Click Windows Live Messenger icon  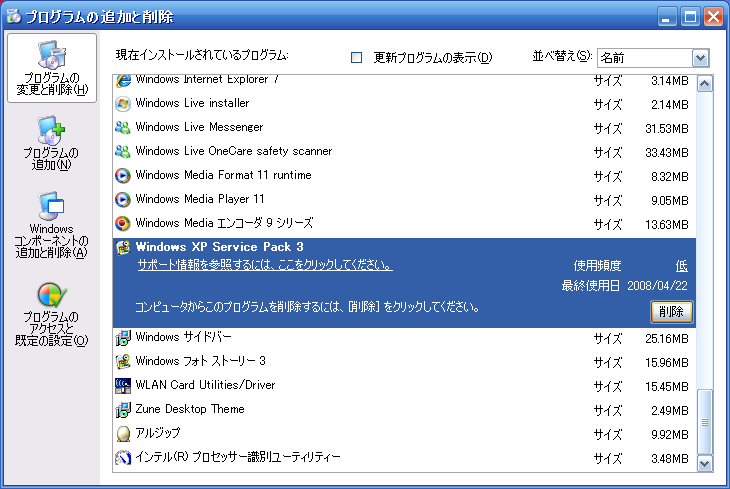(x=123, y=128)
